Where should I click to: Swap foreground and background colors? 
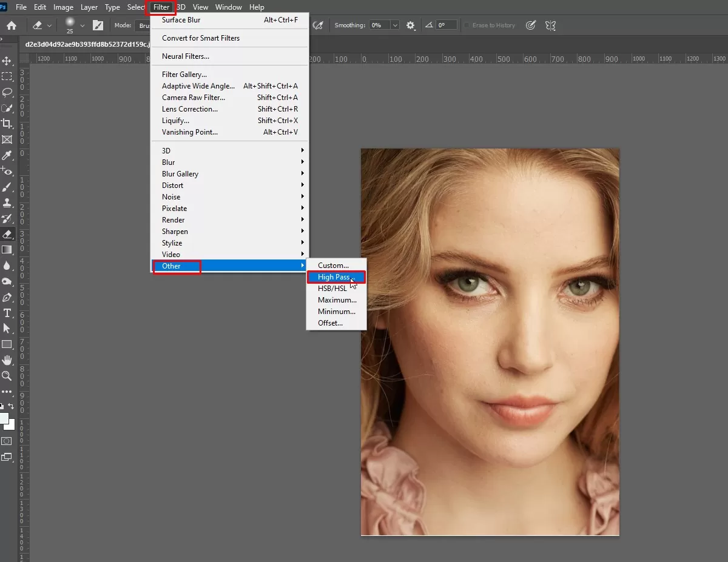[x=11, y=406]
